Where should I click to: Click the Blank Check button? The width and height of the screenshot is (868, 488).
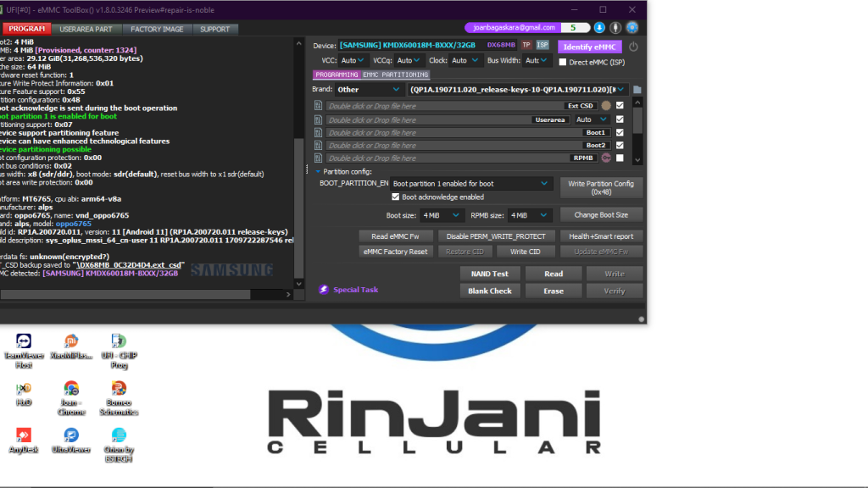(x=490, y=291)
